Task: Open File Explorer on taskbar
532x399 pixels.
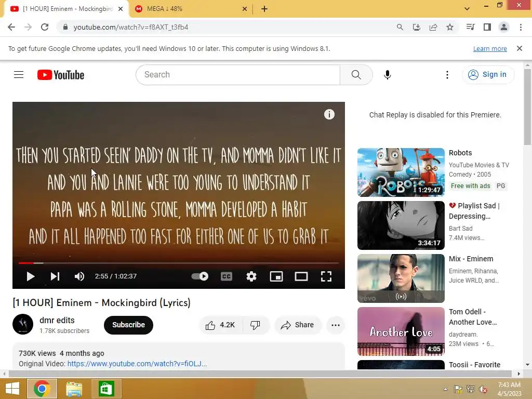Action: 74,389
